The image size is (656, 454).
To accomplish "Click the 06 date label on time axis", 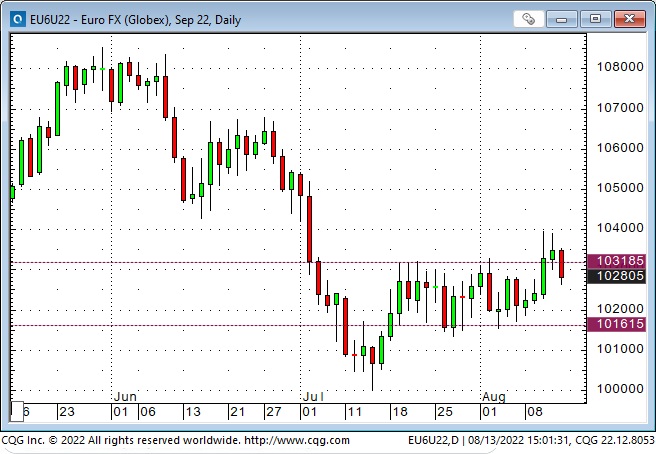I will 148,412.
